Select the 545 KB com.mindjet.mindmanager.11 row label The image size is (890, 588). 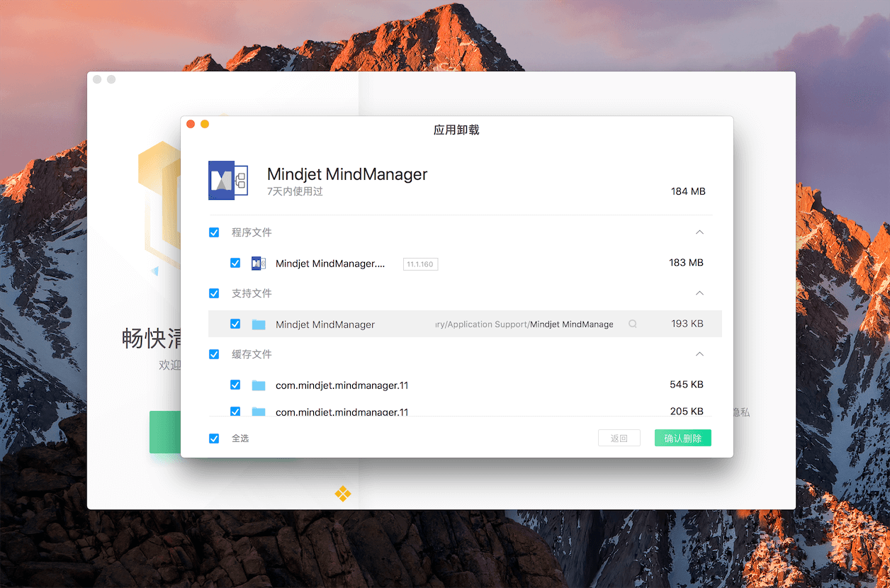coord(342,385)
